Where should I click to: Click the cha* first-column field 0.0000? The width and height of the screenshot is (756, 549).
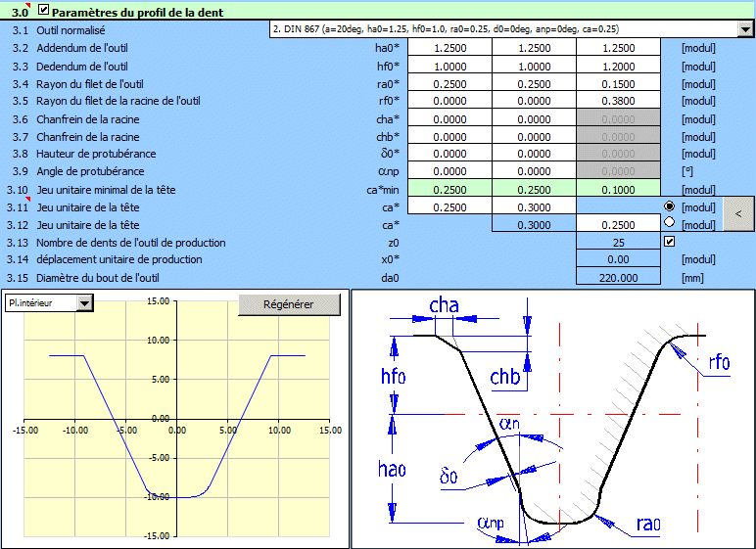tap(449, 119)
